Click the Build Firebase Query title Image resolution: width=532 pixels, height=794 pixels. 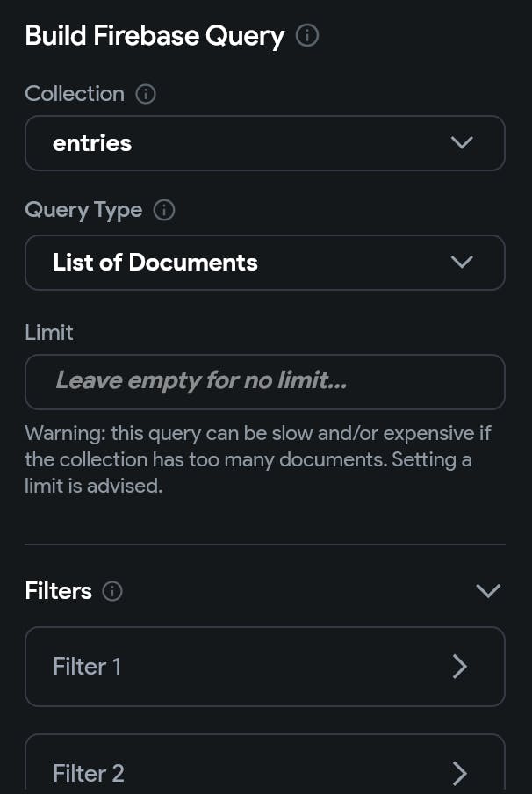155,37
